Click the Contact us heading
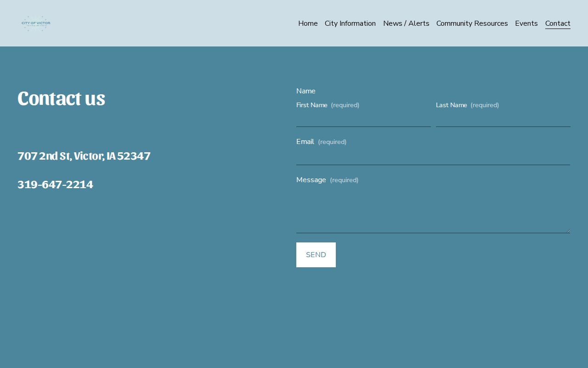The image size is (588, 368). (61, 98)
